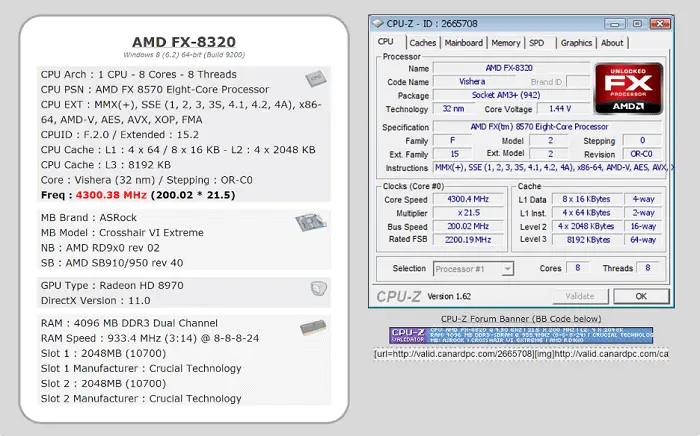Click the RAM stick icon beside RAM row
The width and height of the screenshot is (700, 436).
[313, 328]
